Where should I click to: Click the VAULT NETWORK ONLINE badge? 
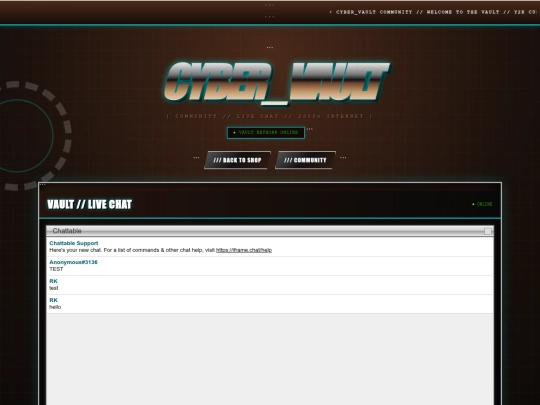[x=266, y=133]
